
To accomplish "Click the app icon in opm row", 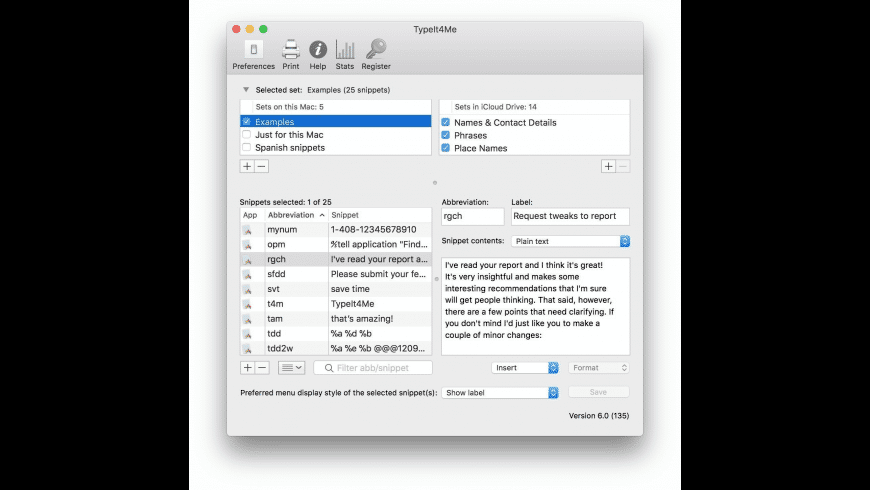I will coord(247,245).
